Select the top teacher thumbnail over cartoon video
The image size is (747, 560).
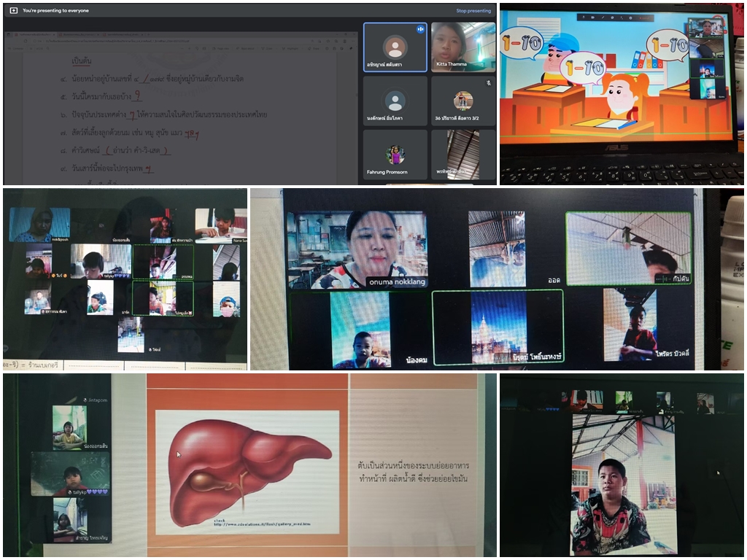706,28
